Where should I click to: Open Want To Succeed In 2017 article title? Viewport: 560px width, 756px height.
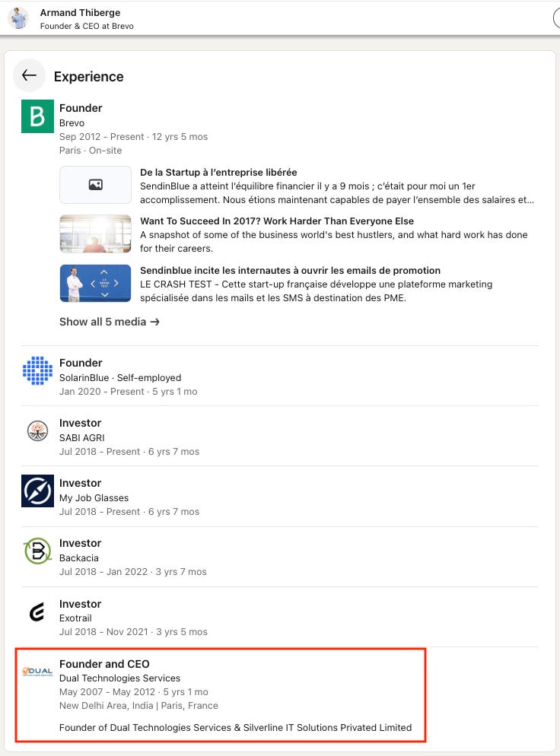[x=277, y=221]
